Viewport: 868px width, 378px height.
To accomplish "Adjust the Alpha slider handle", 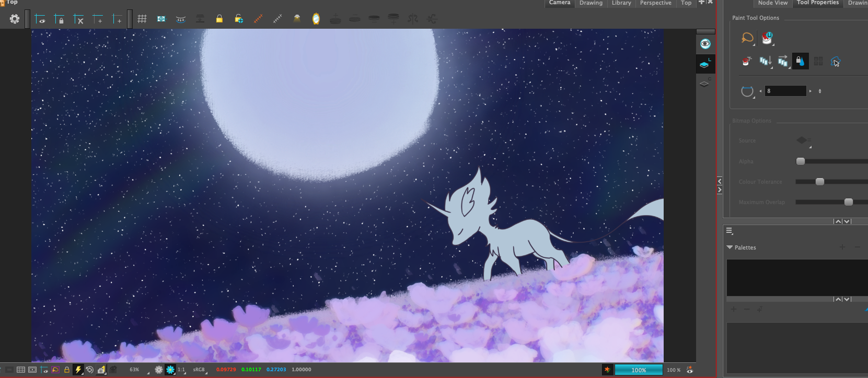I will [801, 161].
